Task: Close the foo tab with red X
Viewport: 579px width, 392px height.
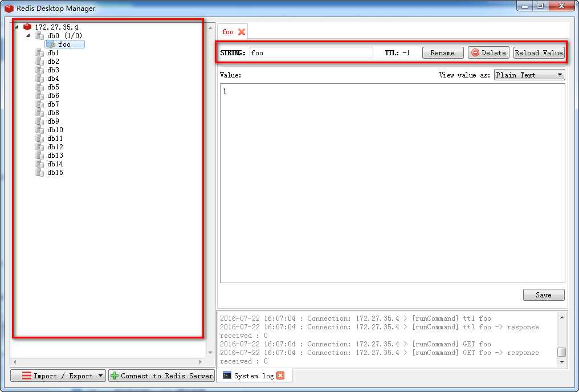Action: click(x=242, y=32)
